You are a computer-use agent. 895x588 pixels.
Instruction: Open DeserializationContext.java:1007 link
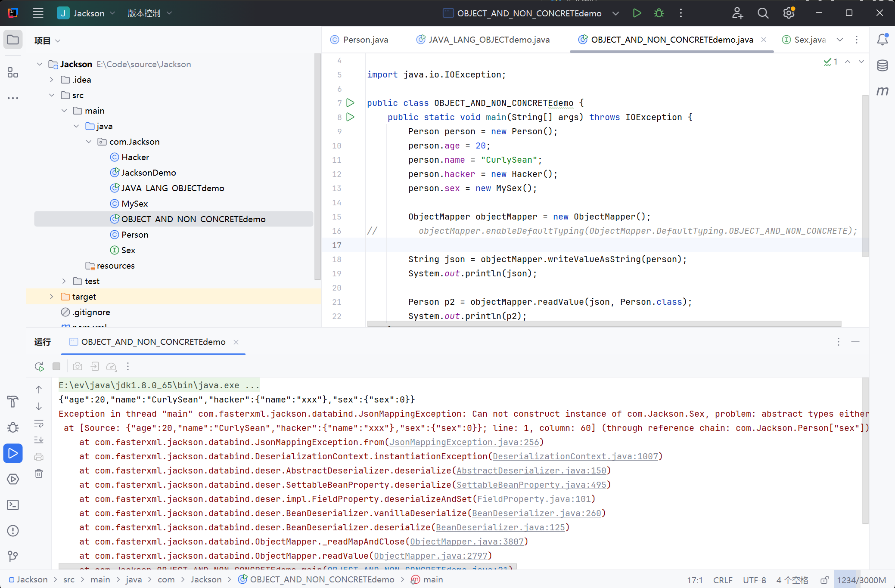575,456
